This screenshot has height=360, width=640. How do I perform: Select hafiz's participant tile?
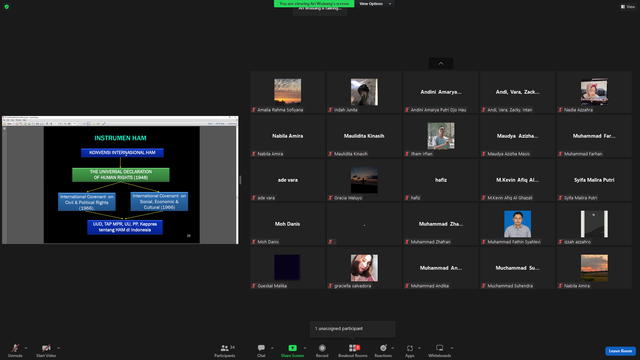(441, 180)
